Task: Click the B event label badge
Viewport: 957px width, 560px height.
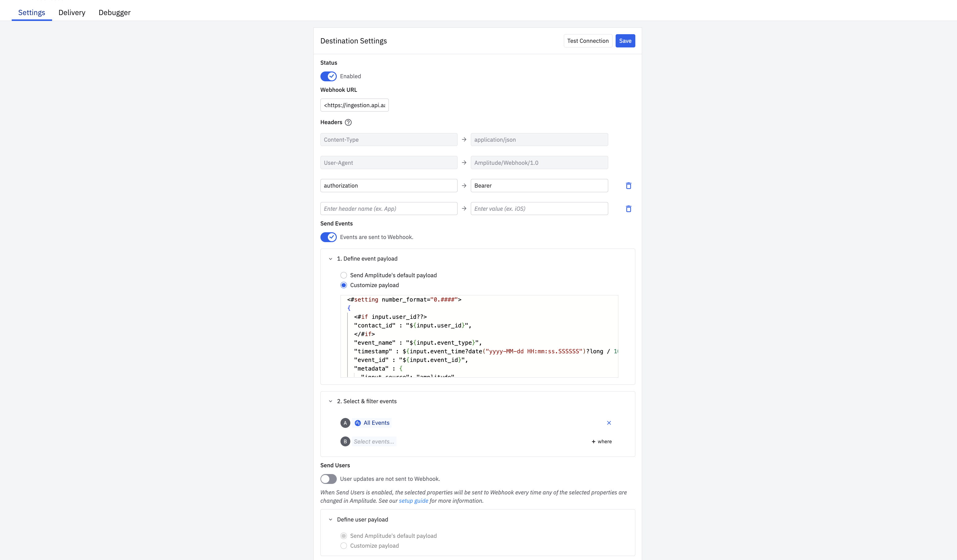Action: pyautogui.click(x=345, y=441)
